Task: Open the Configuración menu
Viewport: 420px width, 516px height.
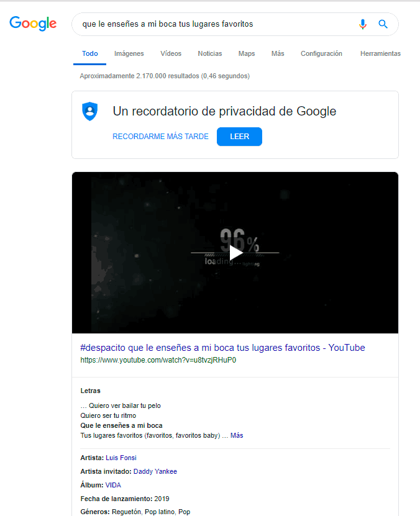Action: click(321, 53)
